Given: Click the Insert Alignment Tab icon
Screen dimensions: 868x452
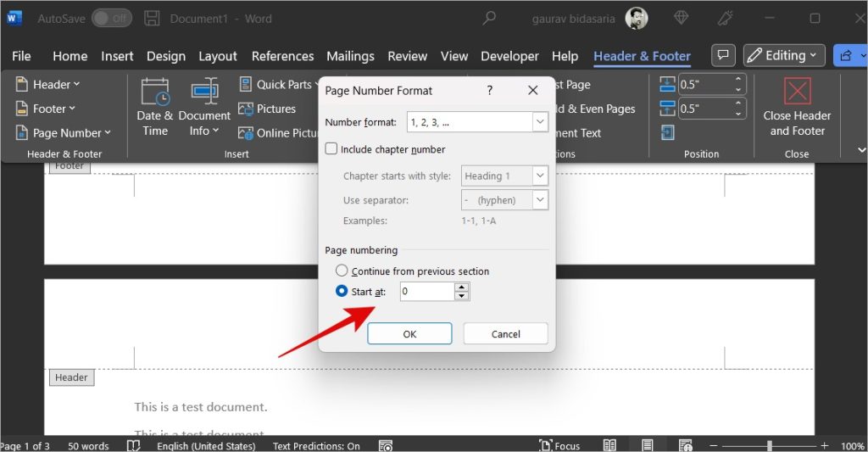Looking at the screenshot, I should [x=668, y=132].
